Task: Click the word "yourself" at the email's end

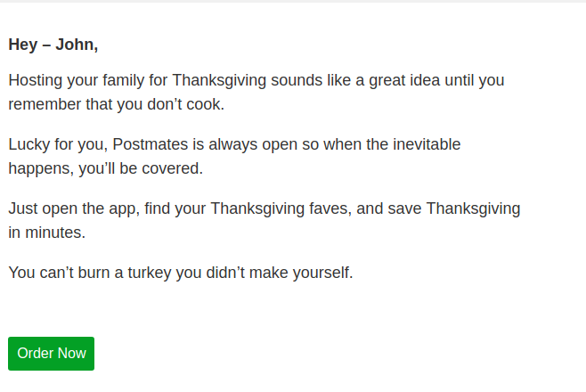Action: coord(322,273)
